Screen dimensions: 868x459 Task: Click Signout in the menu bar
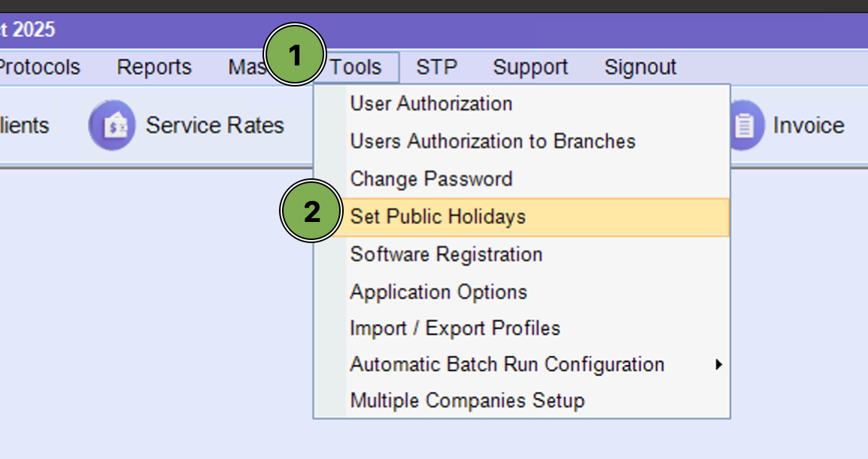coord(640,68)
